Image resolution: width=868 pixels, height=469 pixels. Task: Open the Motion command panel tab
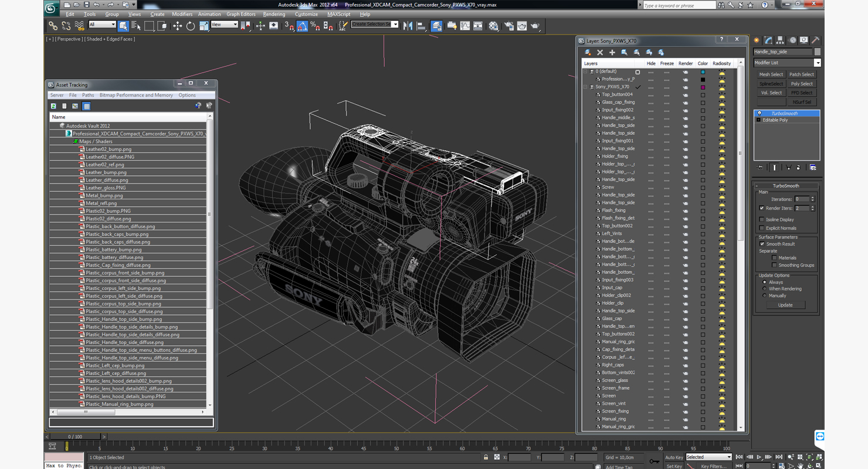coord(792,40)
